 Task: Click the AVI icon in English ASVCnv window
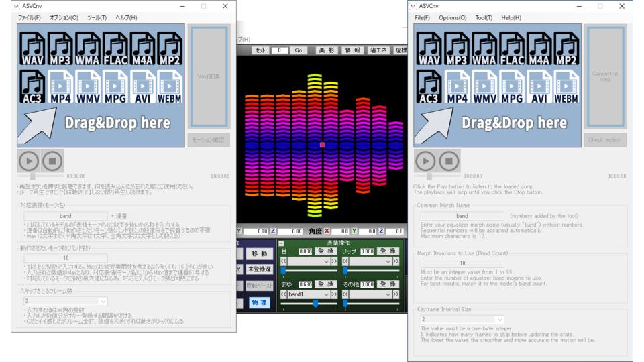click(x=539, y=86)
